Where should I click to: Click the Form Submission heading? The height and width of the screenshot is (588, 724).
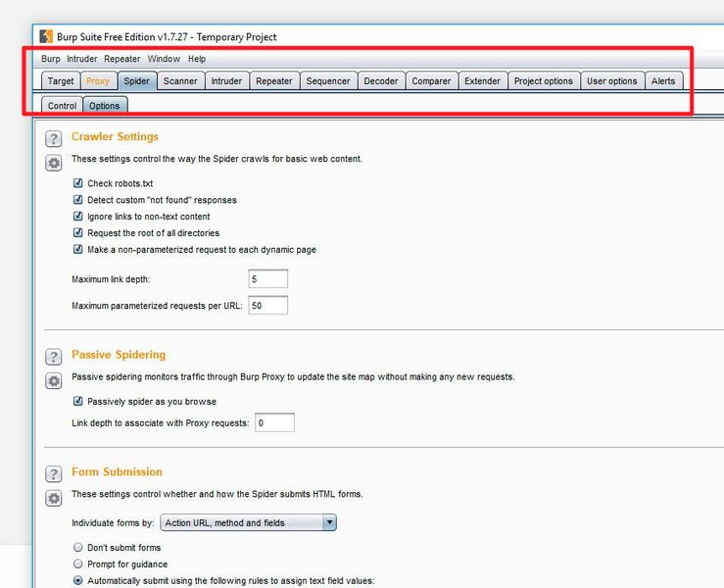[117, 471]
